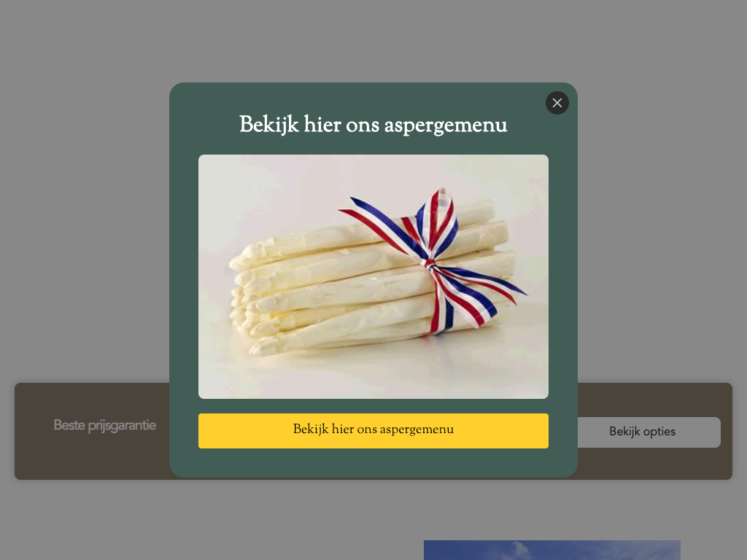
Task: Click the word 'aspergemenu' in the white title
Action: pos(446,125)
